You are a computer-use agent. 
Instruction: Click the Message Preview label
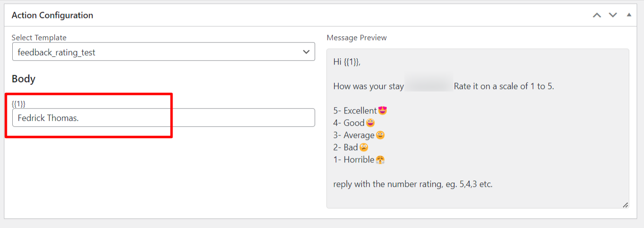pos(356,38)
